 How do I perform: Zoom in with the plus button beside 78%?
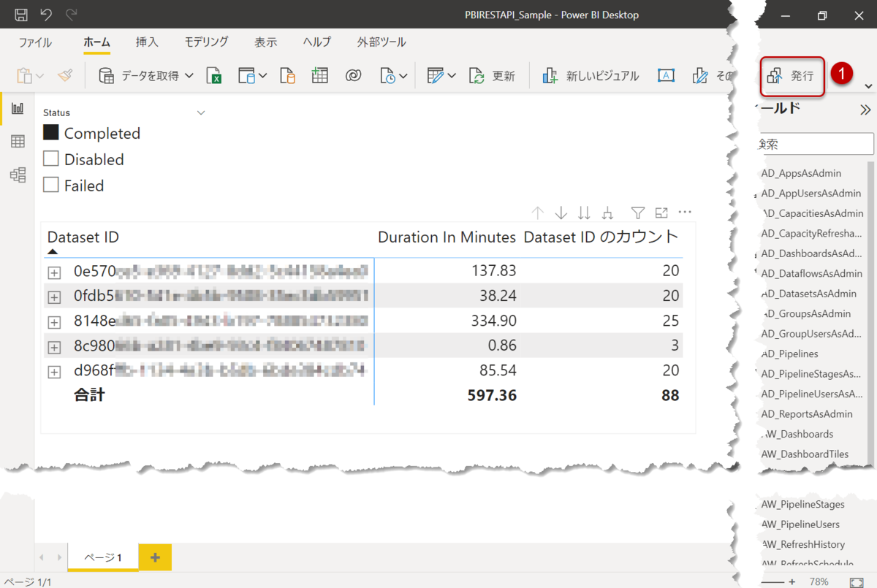pyautogui.click(x=791, y=582)
